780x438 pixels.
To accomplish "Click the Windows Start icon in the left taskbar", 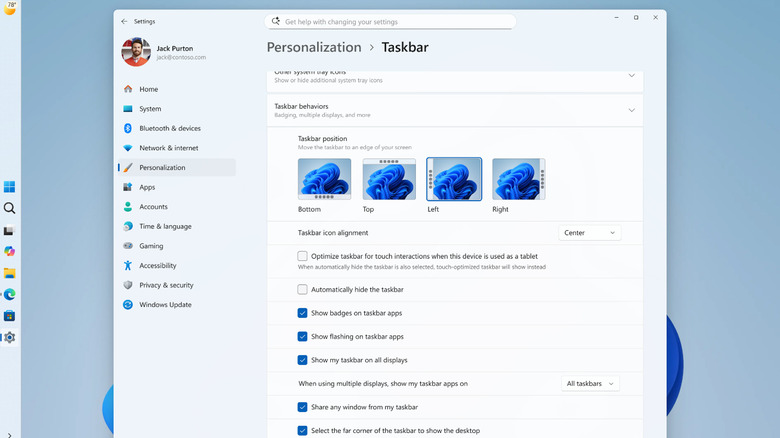I will click(9, 187).
